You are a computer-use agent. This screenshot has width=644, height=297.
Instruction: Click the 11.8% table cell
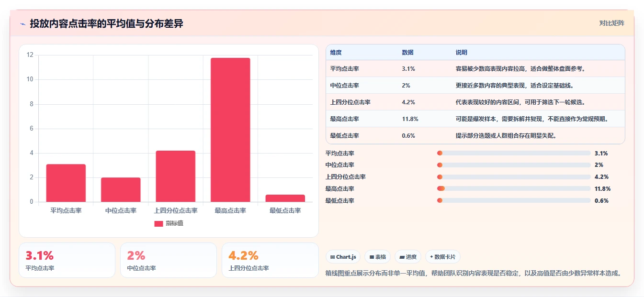click(x=410, y=119)
